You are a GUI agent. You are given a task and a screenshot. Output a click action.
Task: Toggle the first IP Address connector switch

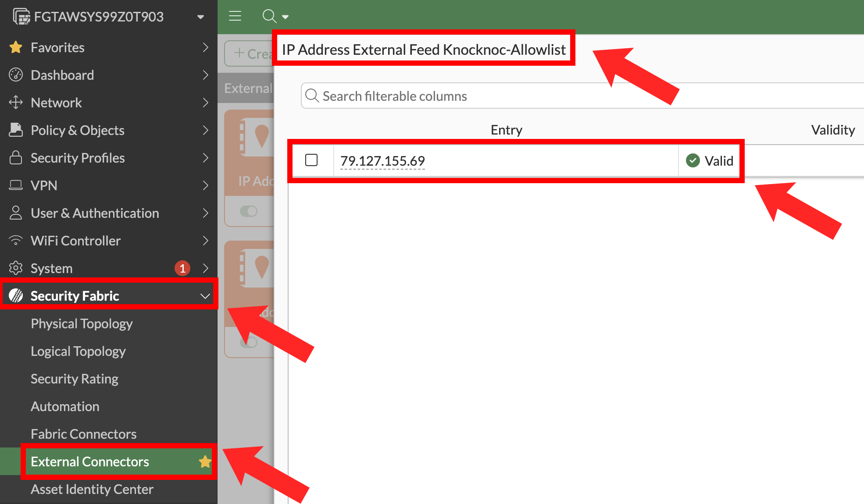coord(249,211)
